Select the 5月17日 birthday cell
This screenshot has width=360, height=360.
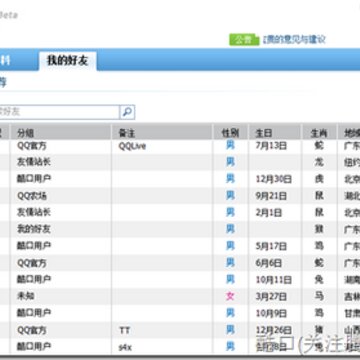[271, 246]
